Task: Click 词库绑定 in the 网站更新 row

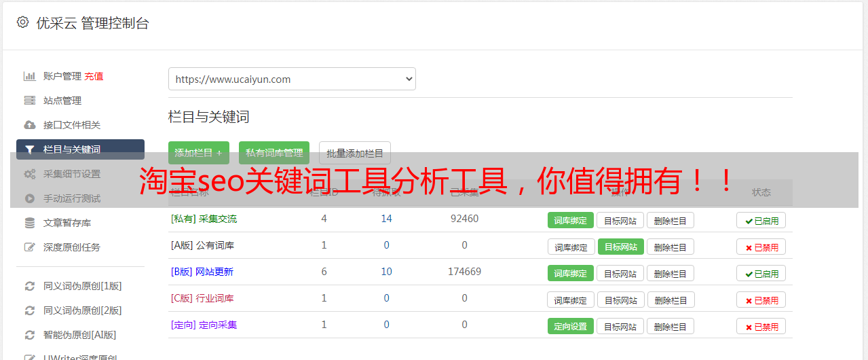Action: (x=571, y=273)
